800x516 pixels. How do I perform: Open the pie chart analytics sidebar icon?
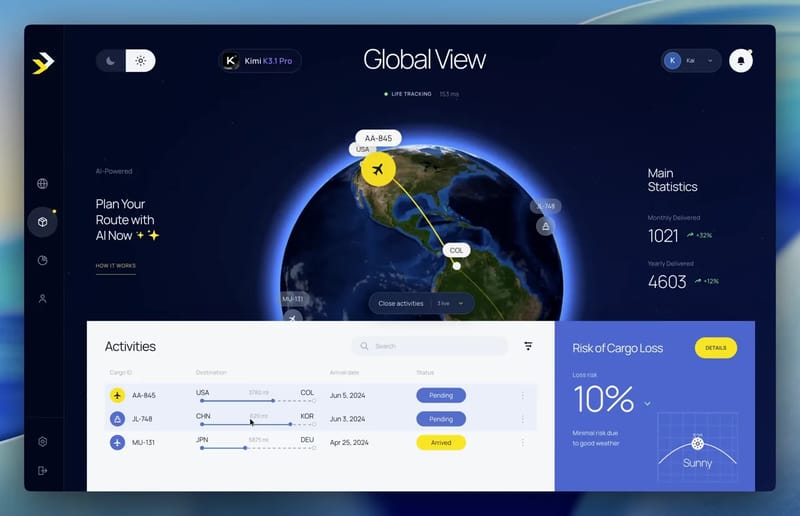42,260
